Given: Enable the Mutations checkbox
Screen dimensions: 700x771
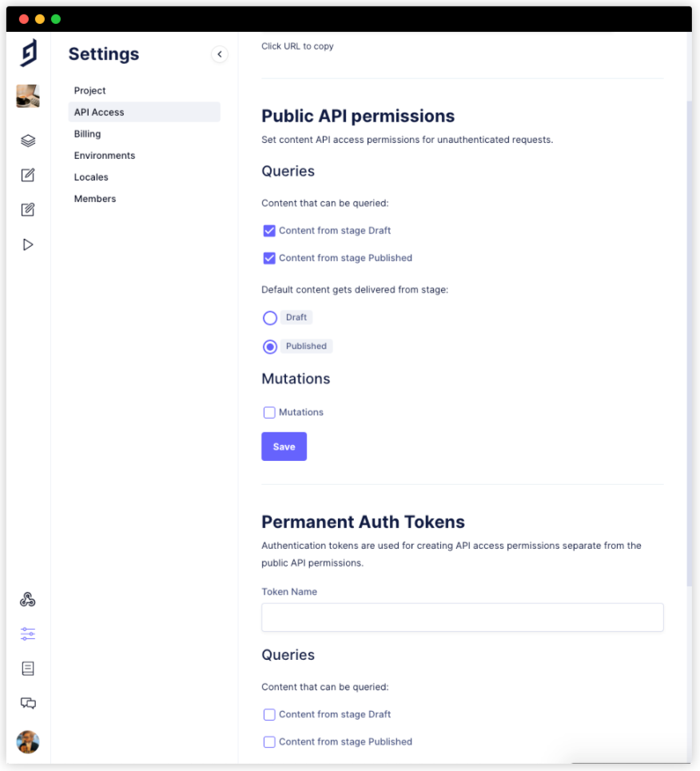Looking at the screenshot, I should (x=269, y=411).
